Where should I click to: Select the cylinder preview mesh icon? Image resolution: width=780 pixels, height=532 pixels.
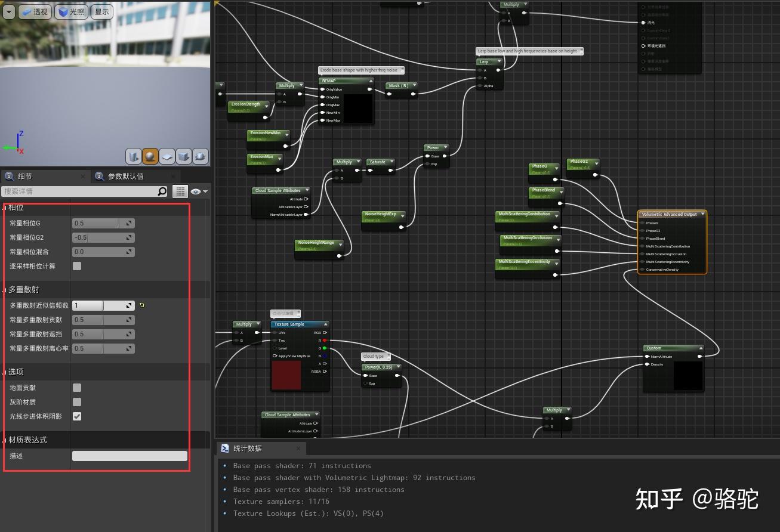[x=134, y=156]
